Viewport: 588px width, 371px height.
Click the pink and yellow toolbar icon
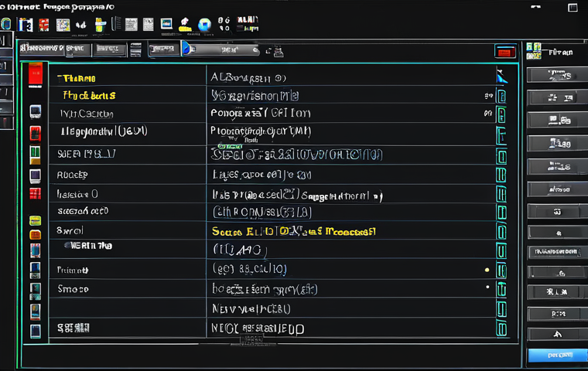pos(184,25)
